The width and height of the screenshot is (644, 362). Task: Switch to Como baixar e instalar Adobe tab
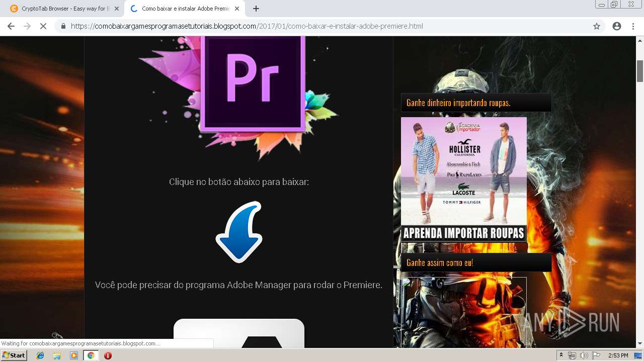click(186, 9)
